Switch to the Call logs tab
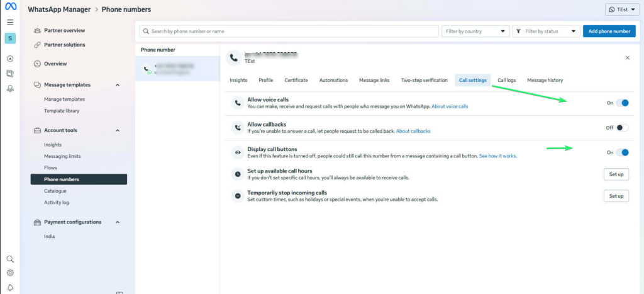Image resolution: width=644 pixels, height=294 pixels. coord(506,80)
